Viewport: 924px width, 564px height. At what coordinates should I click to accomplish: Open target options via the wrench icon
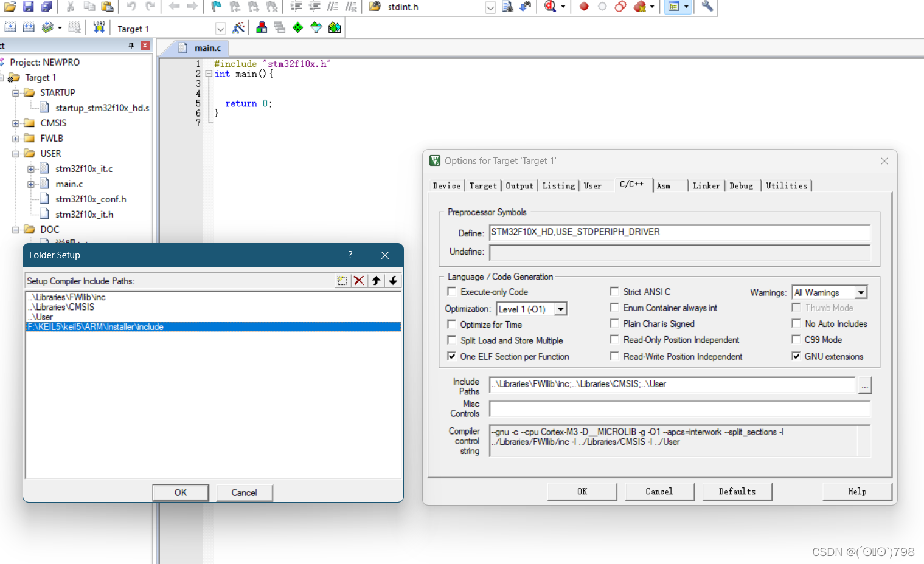[707, 7]
